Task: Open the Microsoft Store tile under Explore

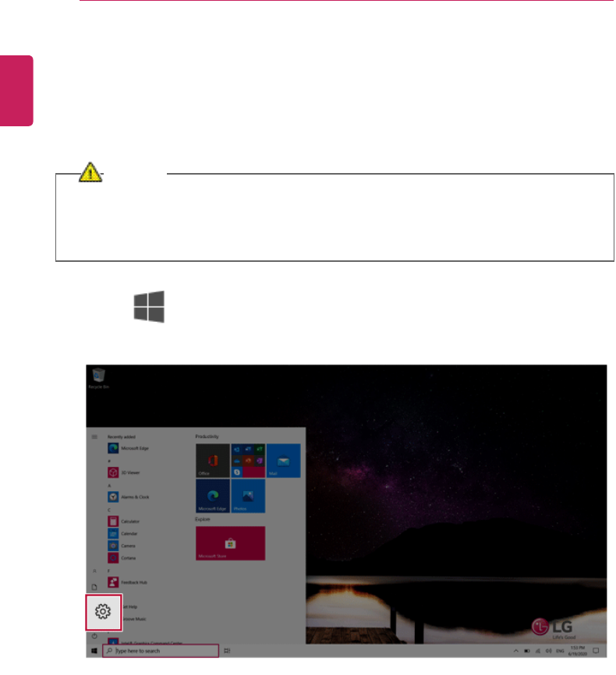Action: point(231,542)
